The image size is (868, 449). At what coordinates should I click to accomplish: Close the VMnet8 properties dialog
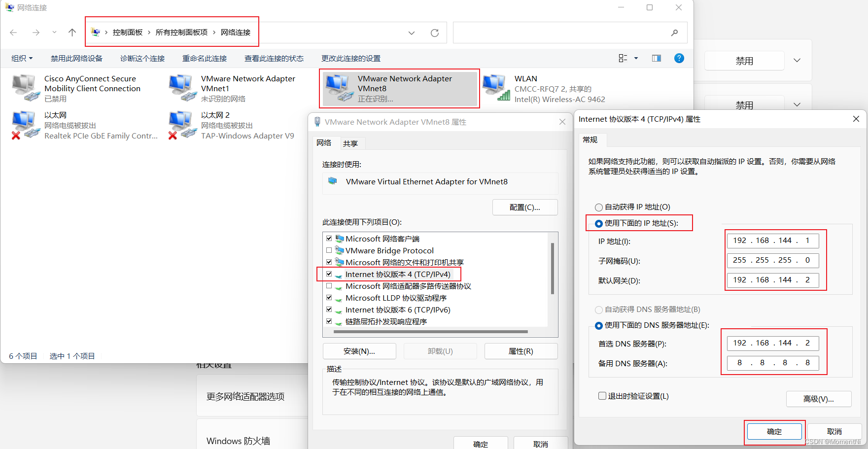(562, 122)
